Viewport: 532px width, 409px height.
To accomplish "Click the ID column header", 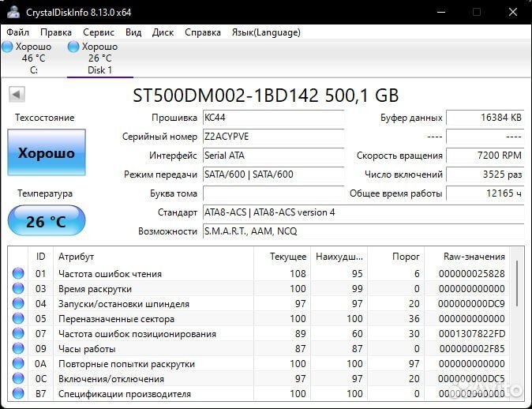I will tap(40, 257).
